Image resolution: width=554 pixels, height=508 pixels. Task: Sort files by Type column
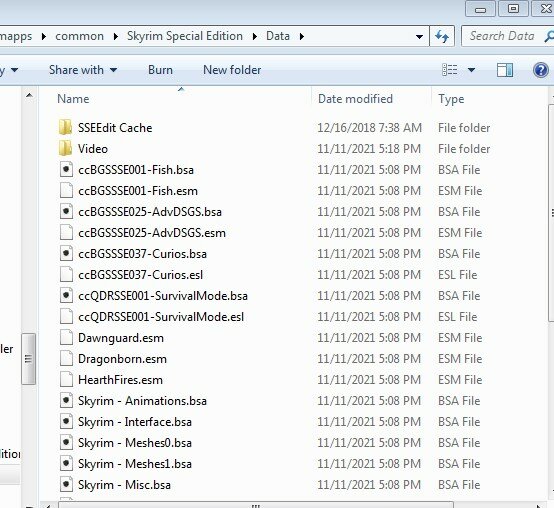451,99
